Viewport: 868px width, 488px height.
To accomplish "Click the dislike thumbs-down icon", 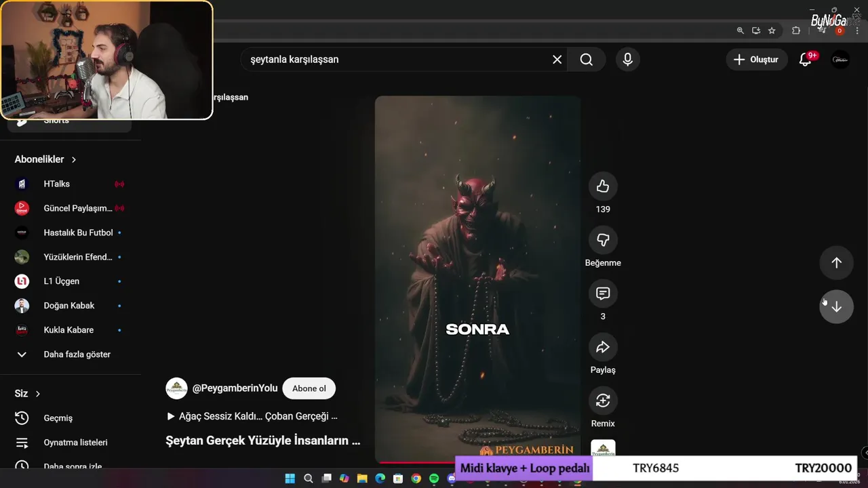I will click(603, 240).
